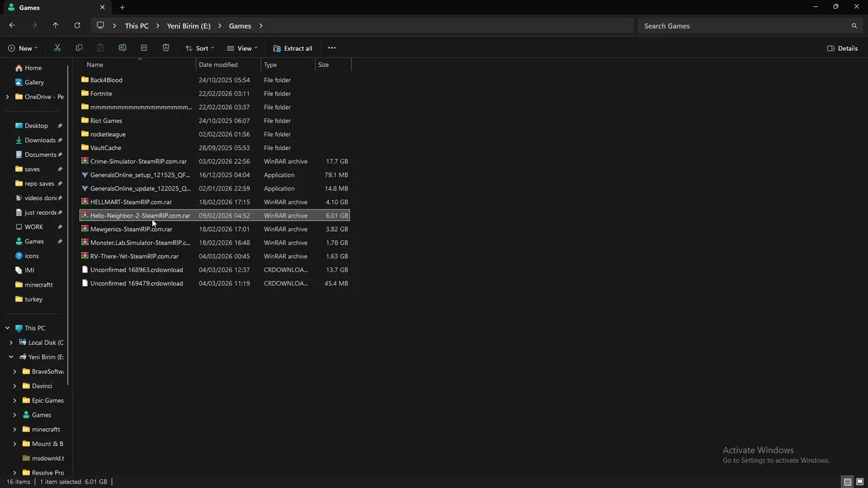This screenshot has height=488, width=868.
Task: Open the Sort dropdown menu
Action: 199,48
